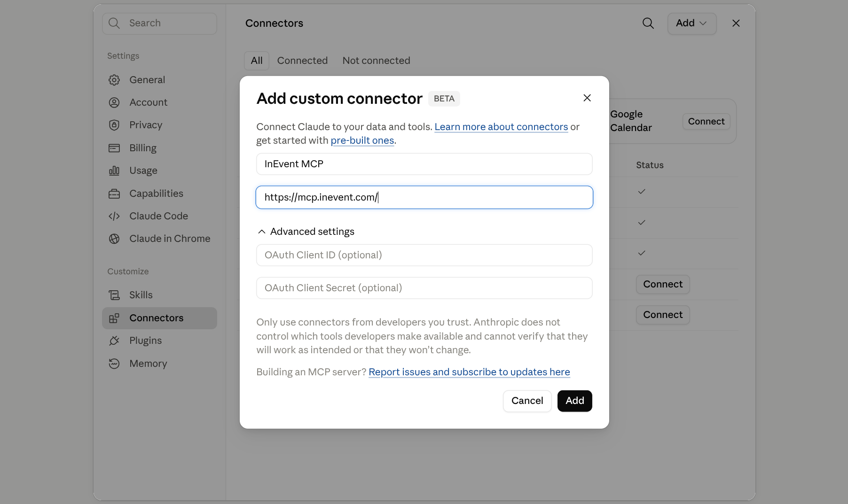Click the upper Connect button in the Status column
848x504 pixels.
[663, 284]
